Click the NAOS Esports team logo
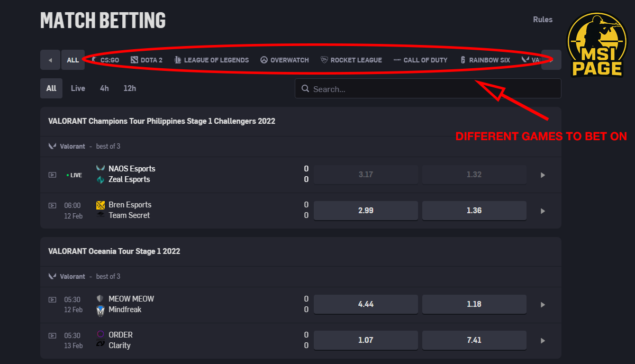Screen dimensions: 635x364 click(x=101, y=168)
